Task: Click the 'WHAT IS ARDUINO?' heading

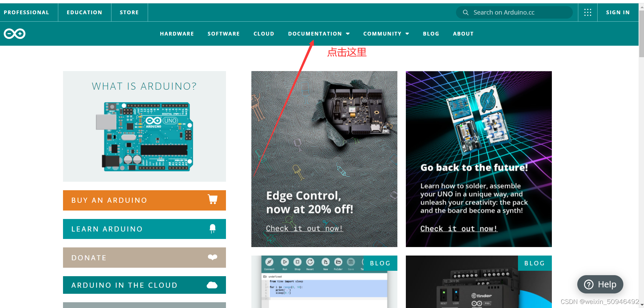Action: (x=144, y=86)
